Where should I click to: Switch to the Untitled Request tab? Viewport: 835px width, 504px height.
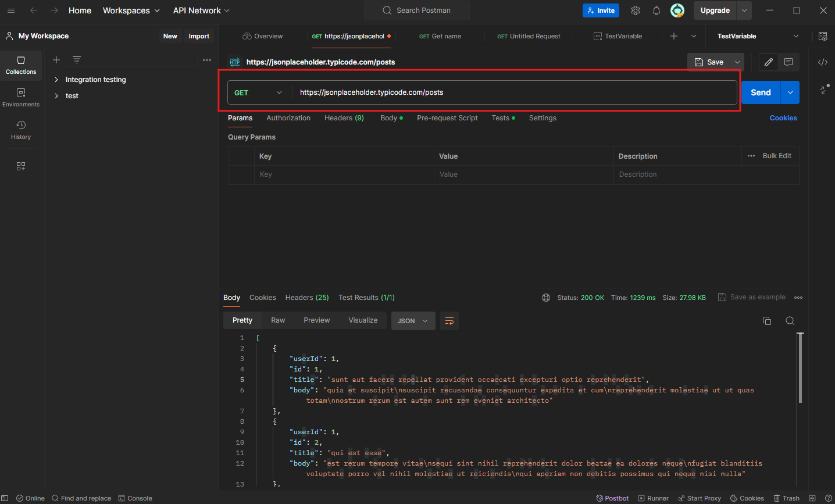(x=529, y=36)
